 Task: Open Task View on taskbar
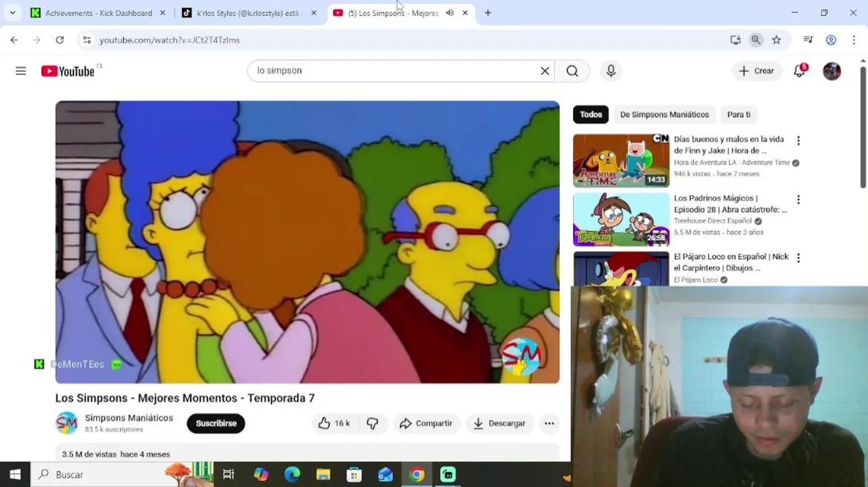[228, 475]
